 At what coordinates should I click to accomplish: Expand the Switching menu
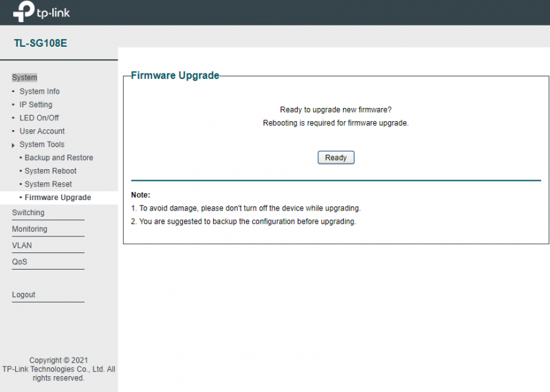[x=28, y=213]
